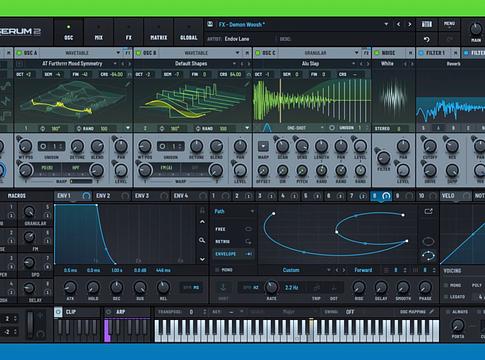Viewport: 485px width, 360px height.
Task: Select the ENV 2 tab
Action: coord(112,196)
